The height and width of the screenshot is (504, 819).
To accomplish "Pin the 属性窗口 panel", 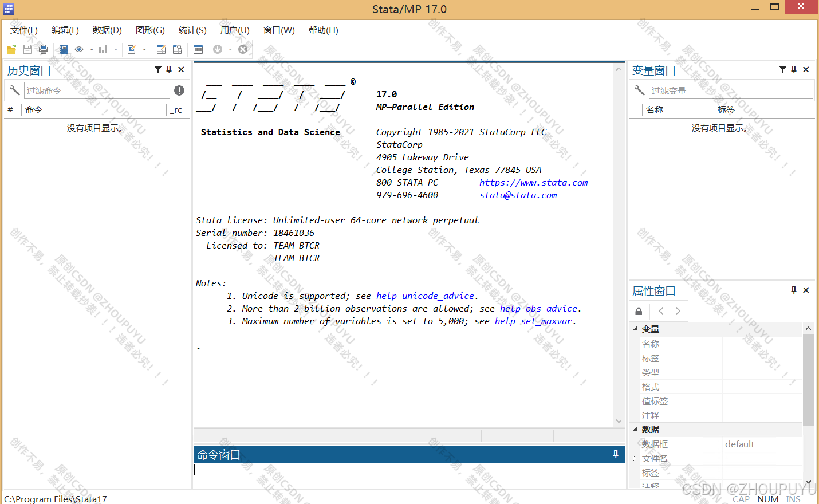I will click(x=794, y=290).
